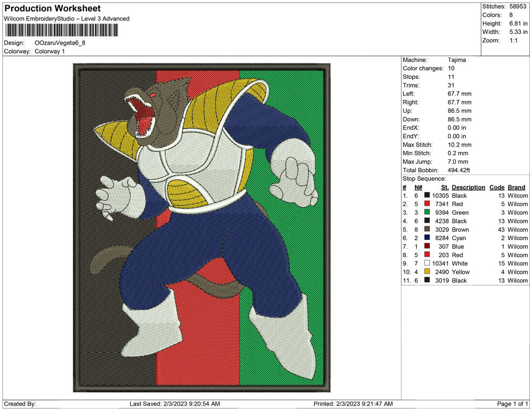Screen dimensions: 532x409
Task: Click the 'St.' column header
Action: [445, 187]
